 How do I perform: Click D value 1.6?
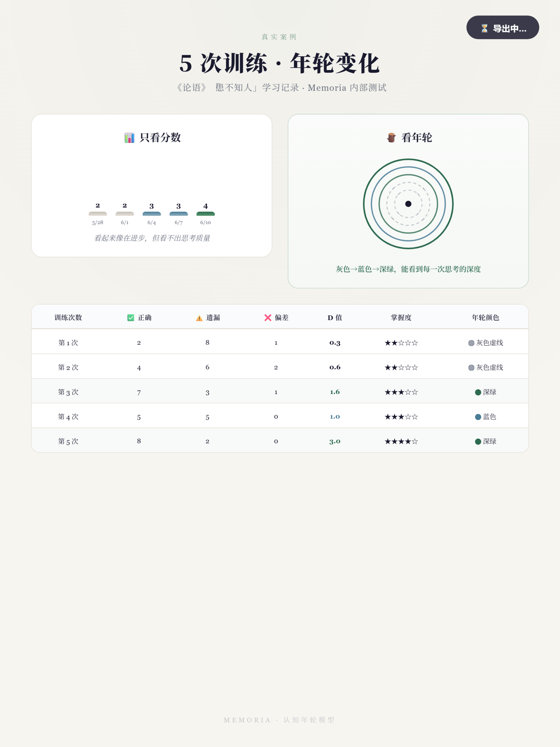pyautogui.click(x=335, y=392)
